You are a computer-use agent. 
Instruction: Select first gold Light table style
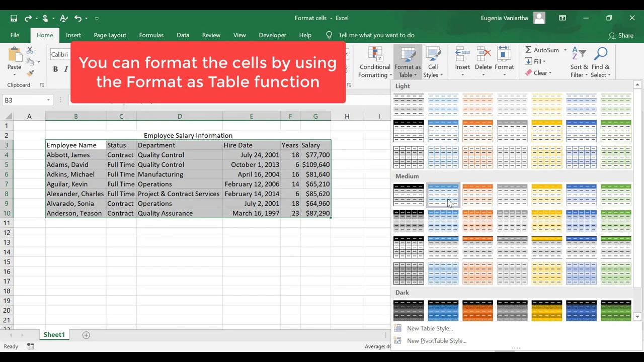(x=546, y=105)
